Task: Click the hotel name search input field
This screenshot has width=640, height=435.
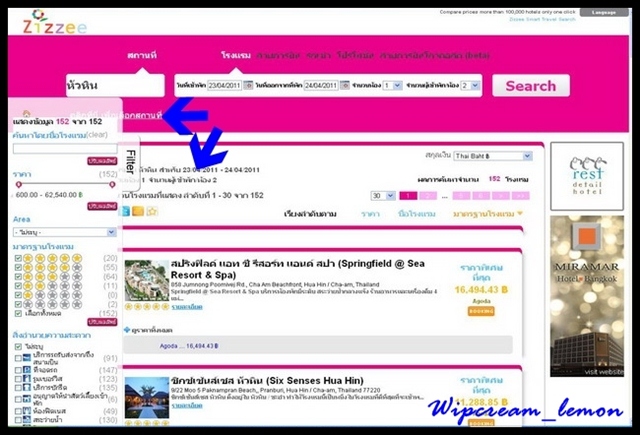Action: click(x=65, y=149)
